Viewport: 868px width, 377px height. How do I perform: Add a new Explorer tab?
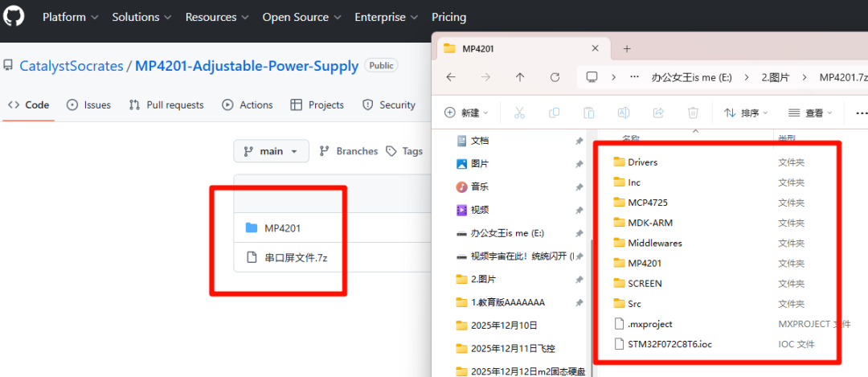click(x=627, y=49)
